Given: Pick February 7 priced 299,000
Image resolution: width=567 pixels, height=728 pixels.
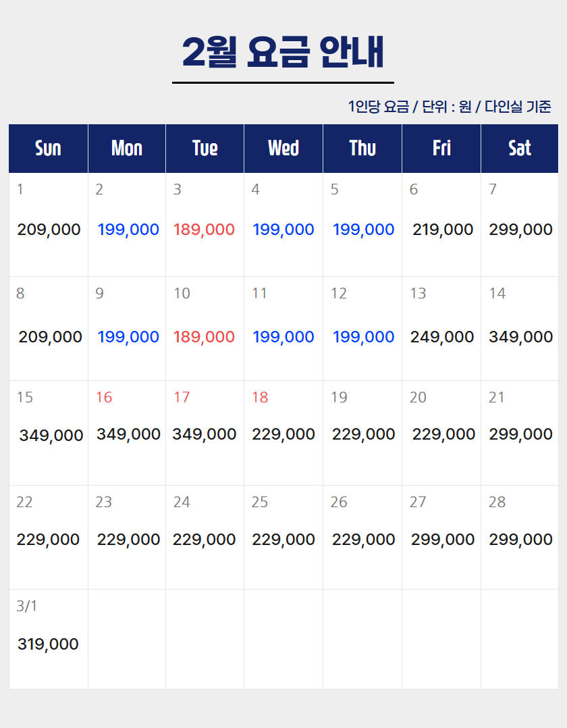Looking at the screenshot, I should click(x=520, y=230).
